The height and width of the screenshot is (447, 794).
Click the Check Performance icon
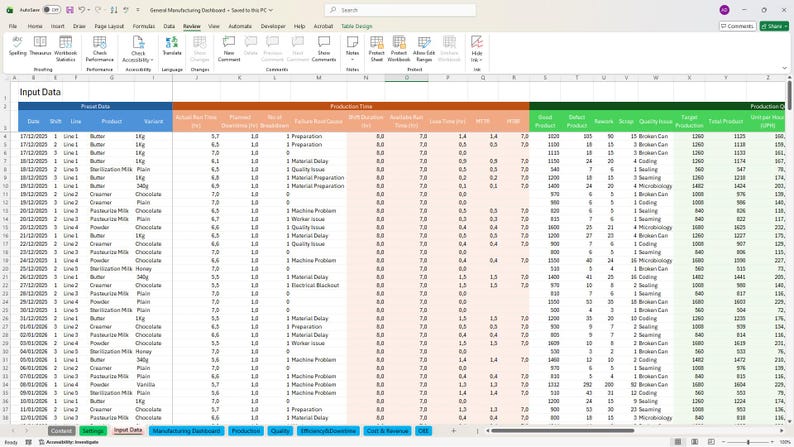point(100,42)
